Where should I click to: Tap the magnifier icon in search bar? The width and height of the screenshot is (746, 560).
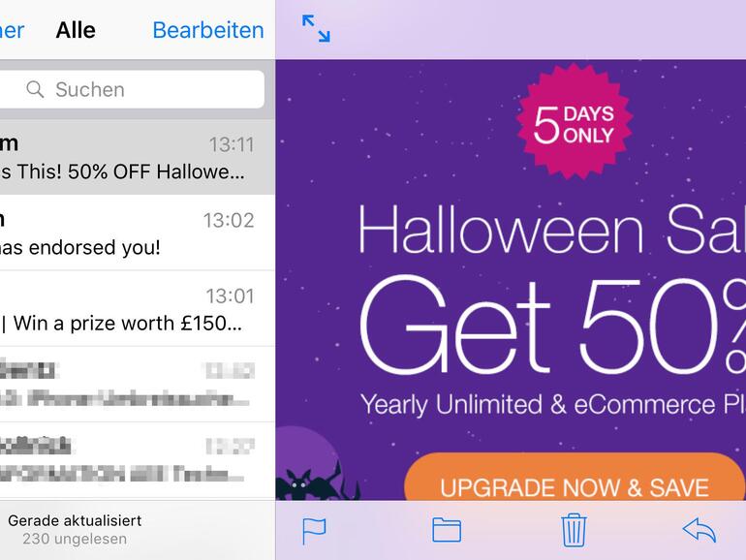click(x=35, y=89)
